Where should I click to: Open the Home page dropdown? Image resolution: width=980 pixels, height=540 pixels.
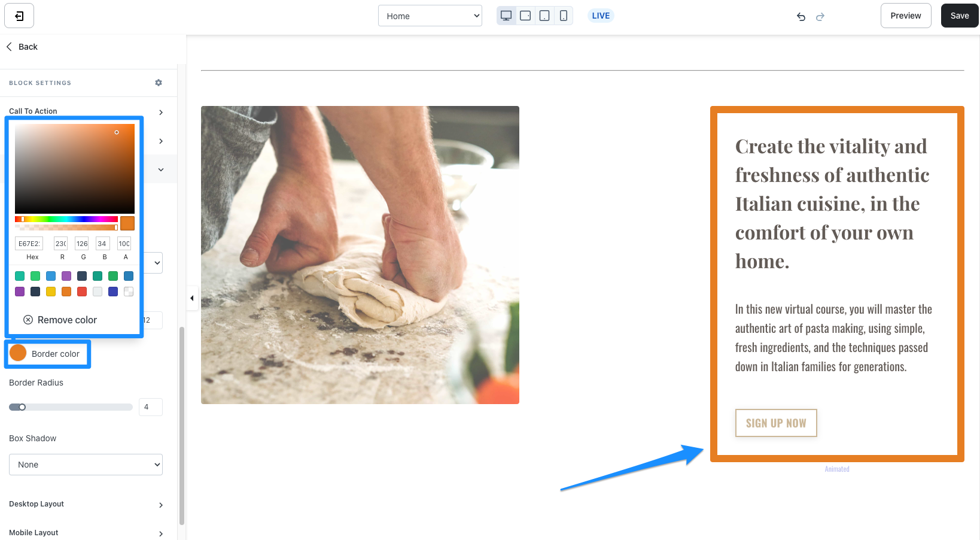pos(430,16)
